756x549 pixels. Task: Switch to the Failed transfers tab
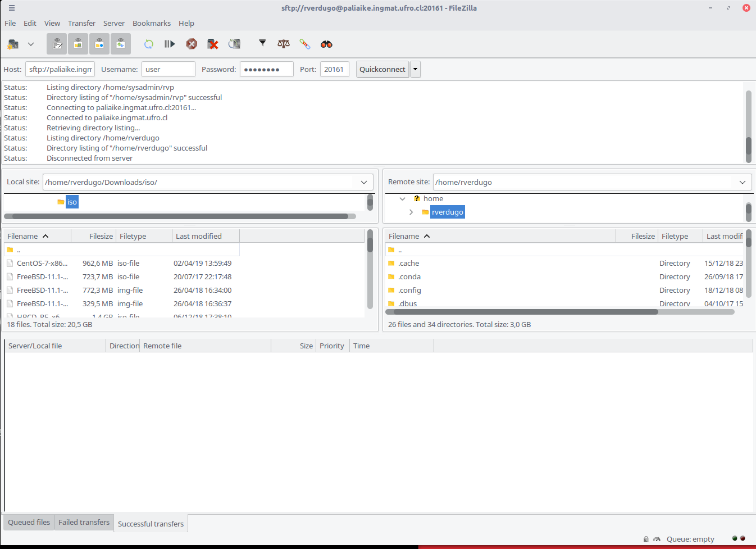[84, 522]
